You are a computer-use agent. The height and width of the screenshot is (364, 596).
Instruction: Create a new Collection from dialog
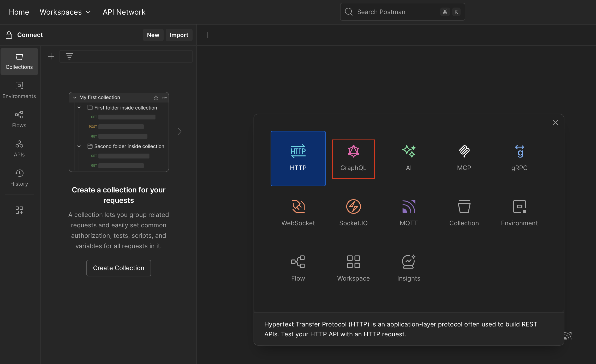[464, 213]
